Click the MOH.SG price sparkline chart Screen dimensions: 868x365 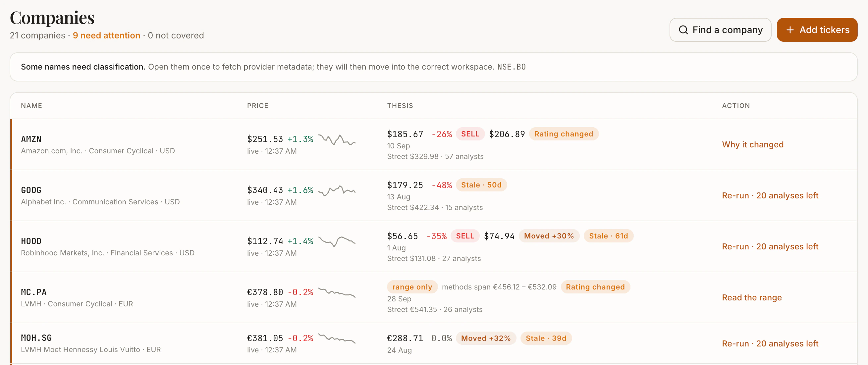pyautogui.click(x=337, y=339)
